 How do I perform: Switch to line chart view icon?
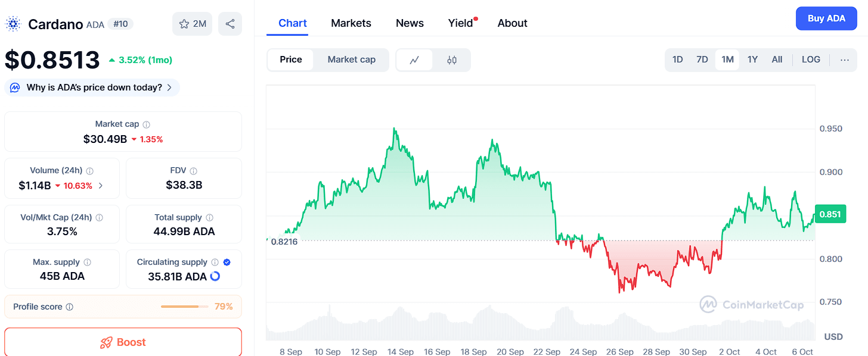[x=414, y=60]
